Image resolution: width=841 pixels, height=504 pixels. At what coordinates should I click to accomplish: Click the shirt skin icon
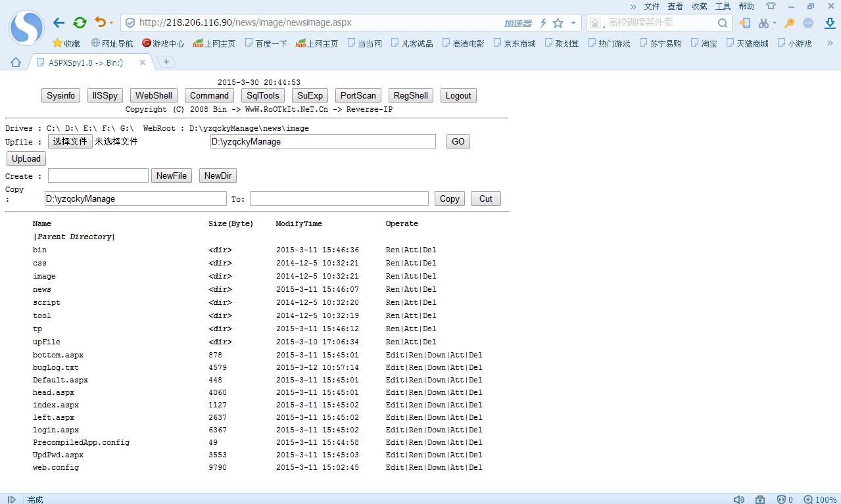[x=771, y=6]
